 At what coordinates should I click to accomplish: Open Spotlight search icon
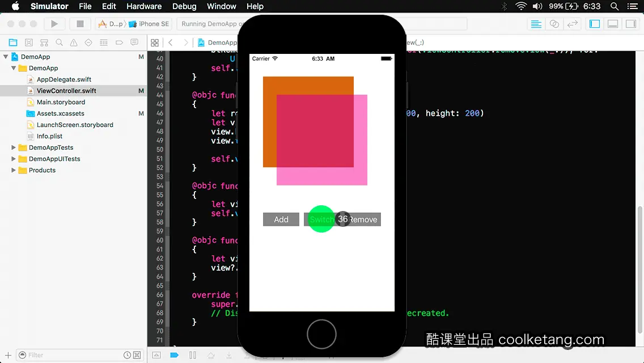(x=615, y=6)
